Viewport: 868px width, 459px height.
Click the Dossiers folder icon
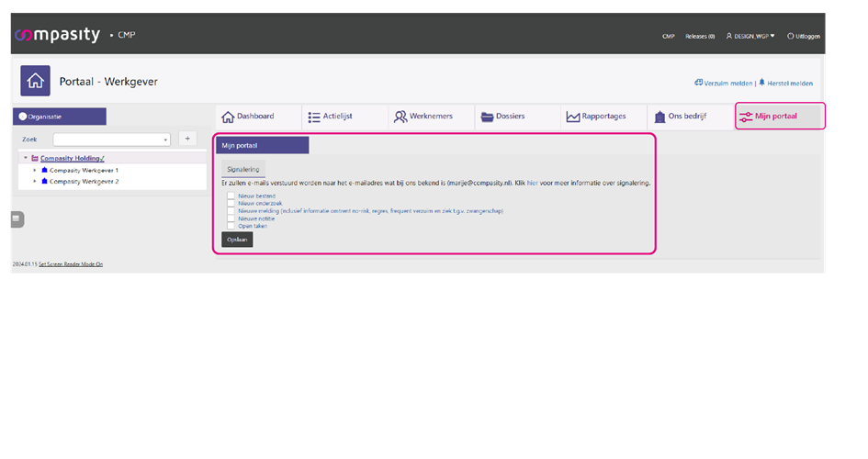[x=487, y=117]
